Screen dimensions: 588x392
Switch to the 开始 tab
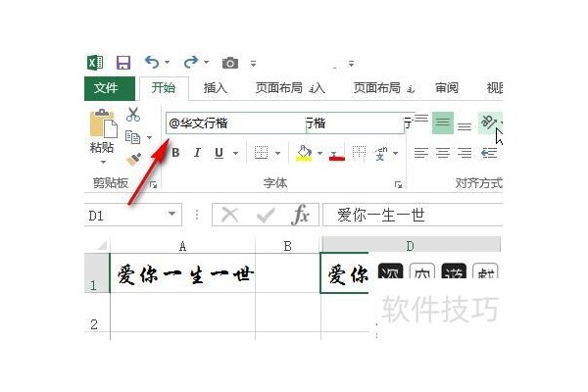coord(164,88)
